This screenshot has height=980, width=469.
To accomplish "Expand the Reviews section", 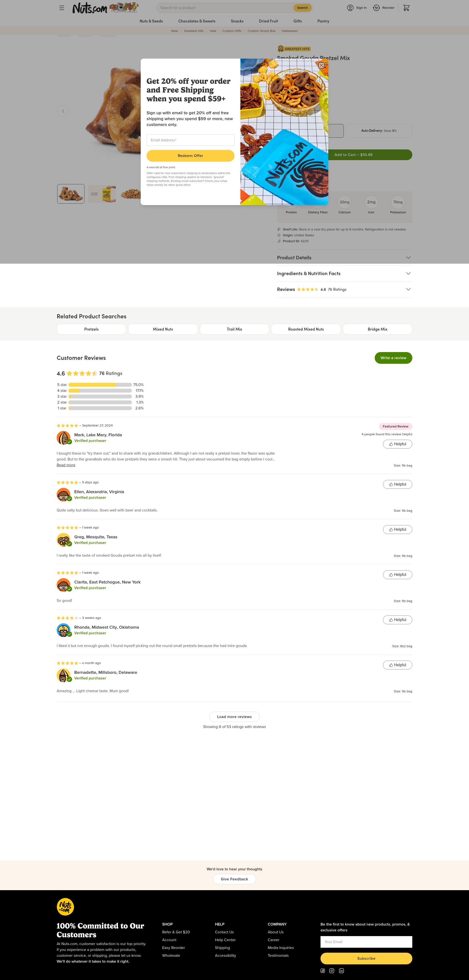I will [x=344, y=290].
